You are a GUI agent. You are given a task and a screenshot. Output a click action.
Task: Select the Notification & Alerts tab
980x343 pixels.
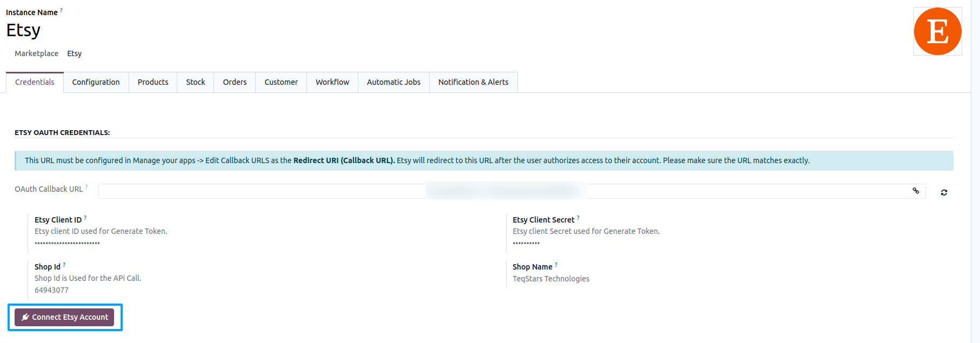tap(474, 82)
